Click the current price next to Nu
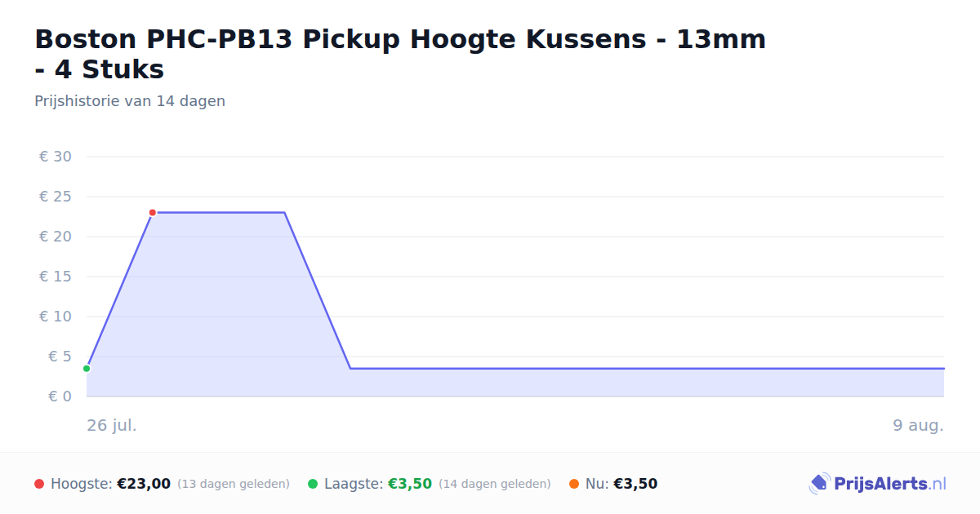980x514 pixels. pos(635,484)
